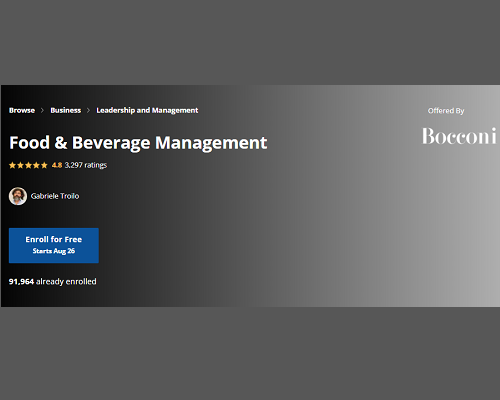This screenshot has height=400, width=500.
Task: Open Leadership and Management breadcrumb
Action: [x=147, y=110]
